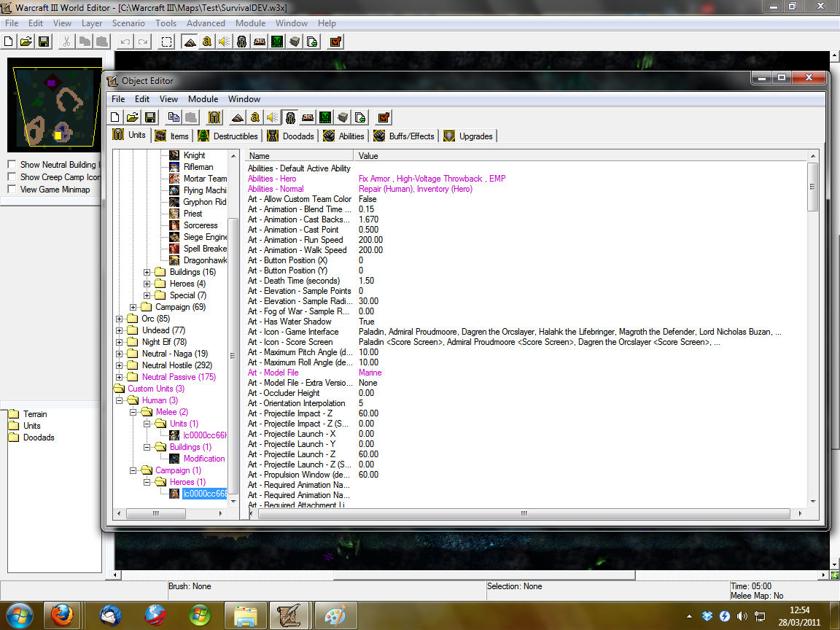Open Paint from the taskbar
The image size is (840, 630).
coord(336,615)
